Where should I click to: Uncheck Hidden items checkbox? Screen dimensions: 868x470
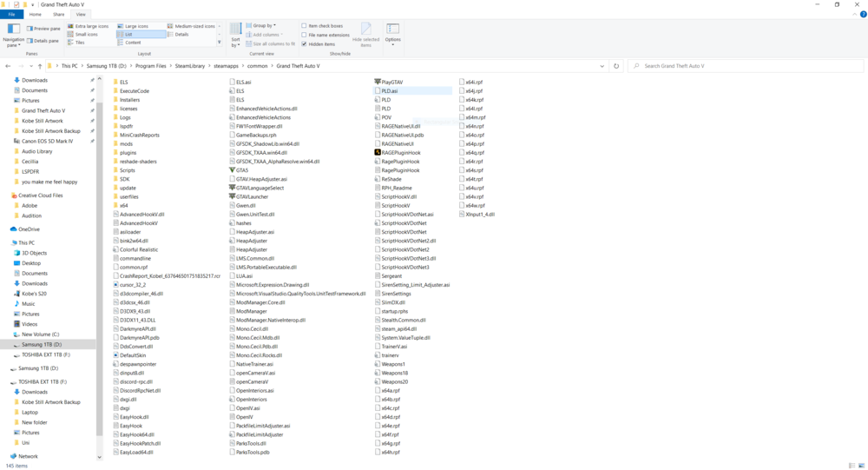click(304, 43)
